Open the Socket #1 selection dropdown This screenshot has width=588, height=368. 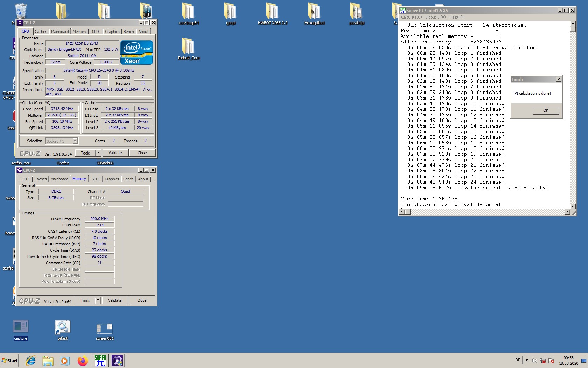pyautogui.click(x=75, y=141)
